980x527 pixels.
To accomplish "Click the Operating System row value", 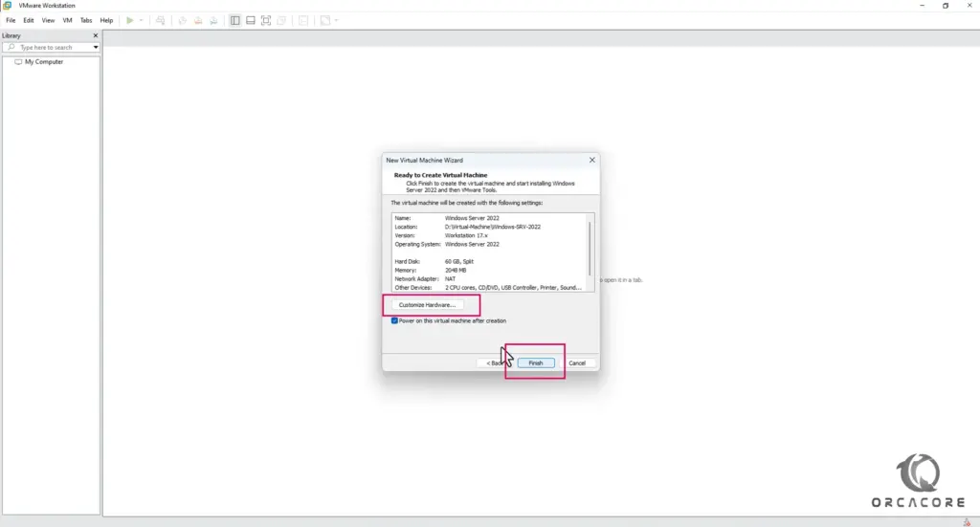I will coord(472,244).
